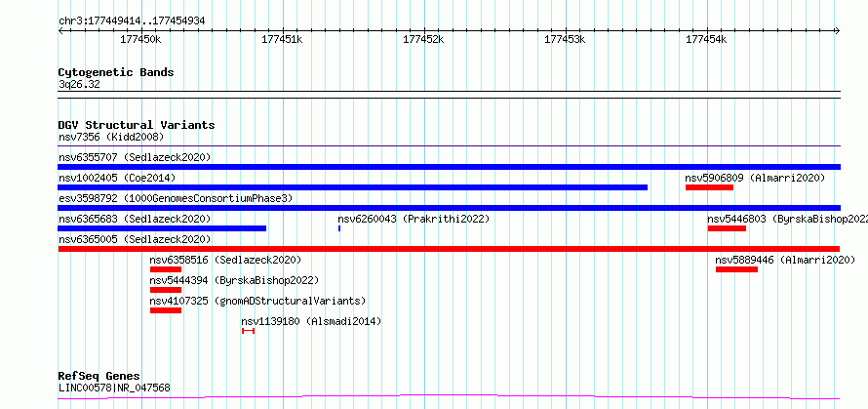Open LINC00578|NR_047568 gene label
The image size is (868, 409).
114,388
